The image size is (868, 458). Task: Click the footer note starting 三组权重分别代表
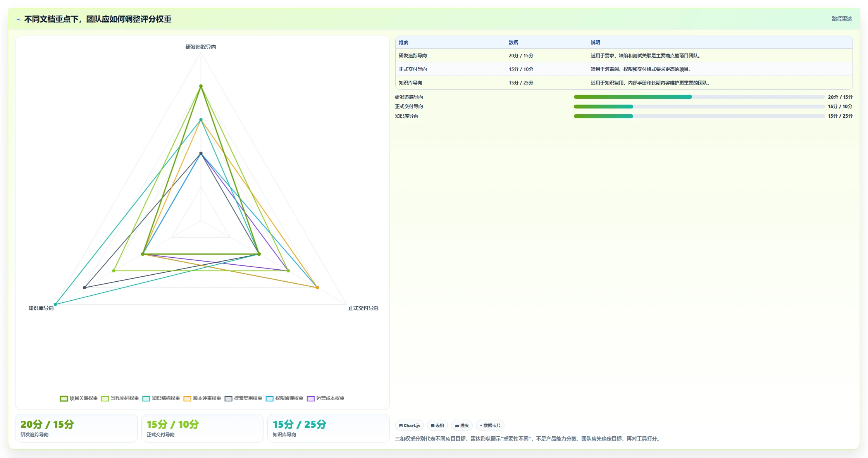pyautogui.click(x=528, y=439)
